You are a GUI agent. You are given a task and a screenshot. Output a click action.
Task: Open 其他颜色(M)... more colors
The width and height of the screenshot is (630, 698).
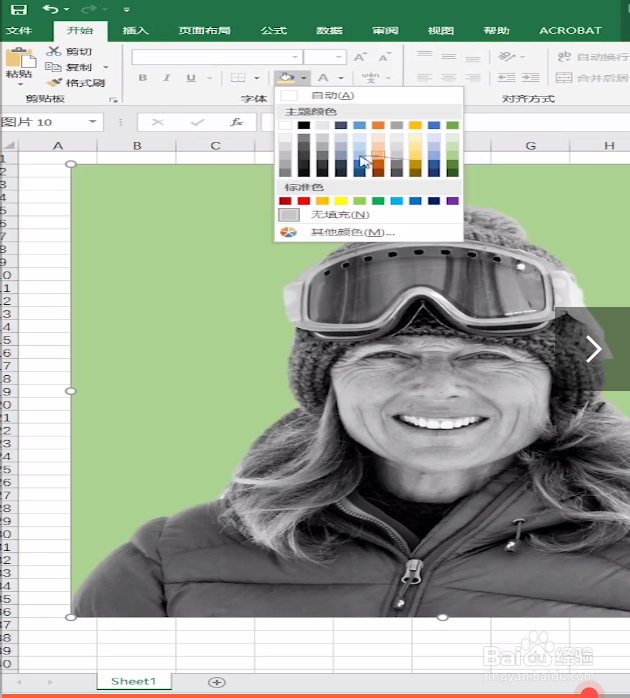tap(369, 232)
